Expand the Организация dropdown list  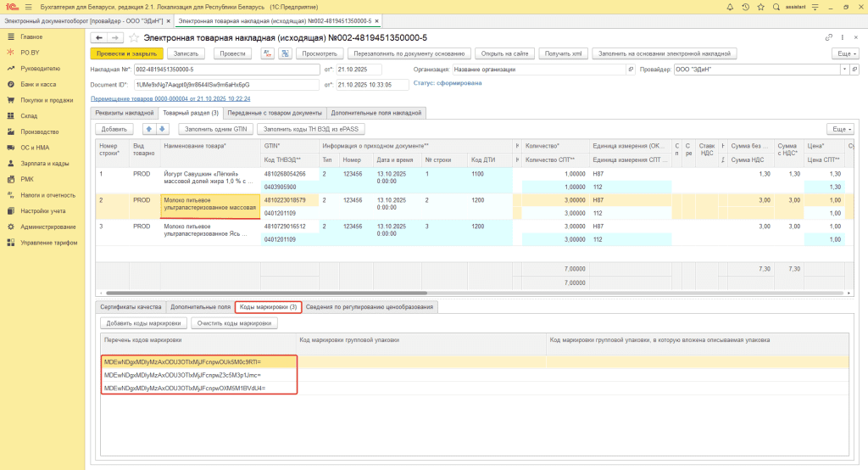(630, 70)
